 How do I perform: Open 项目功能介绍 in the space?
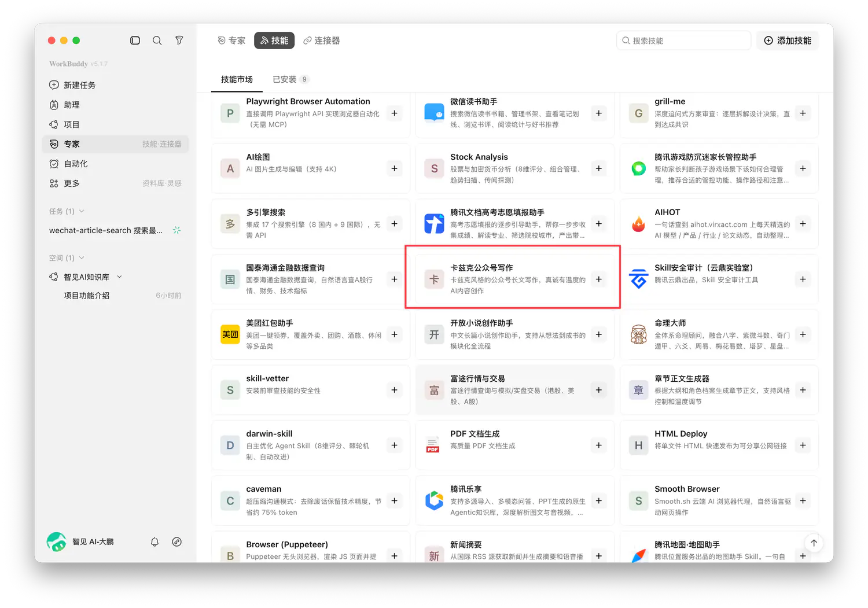click(x=116, y=296)
